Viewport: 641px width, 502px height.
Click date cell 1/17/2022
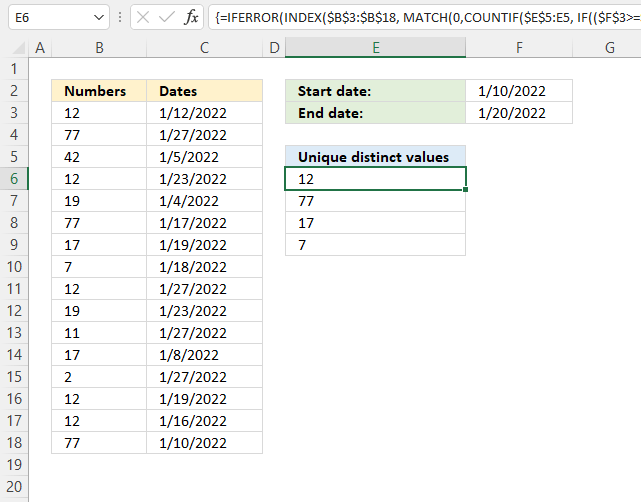pos(204,223)
